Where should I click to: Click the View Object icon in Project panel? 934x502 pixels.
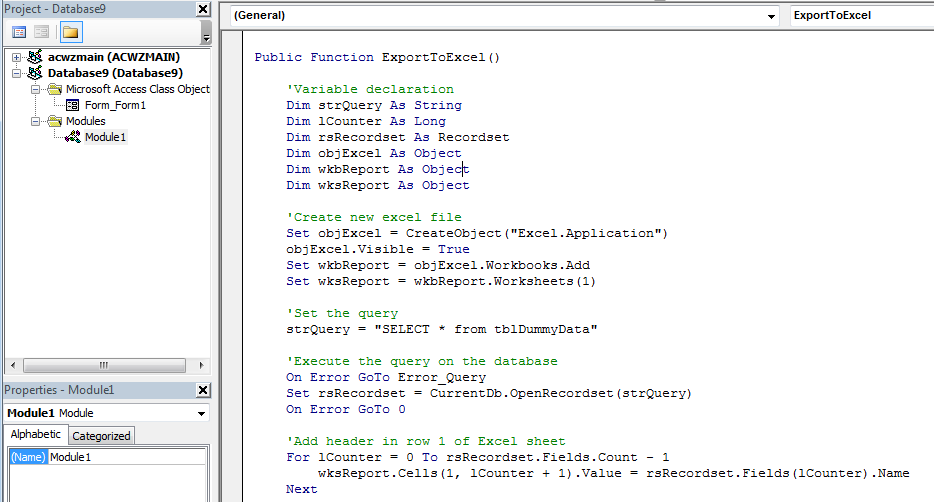click(41, 32)
